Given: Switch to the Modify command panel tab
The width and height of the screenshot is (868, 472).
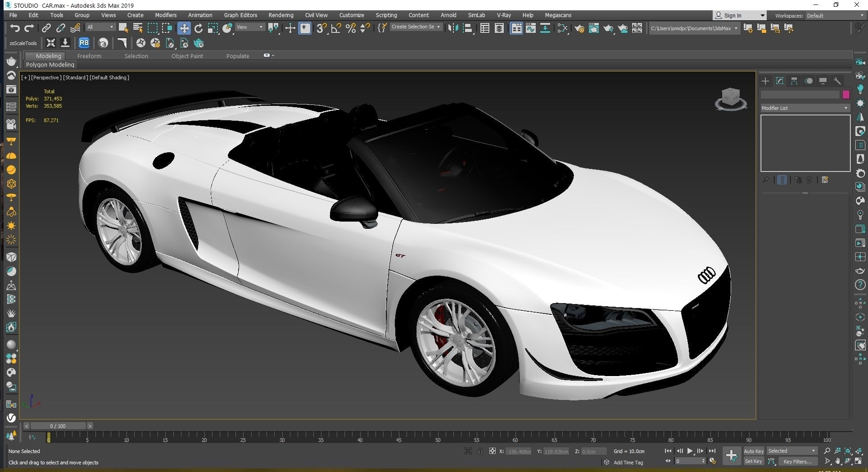Looking at the screenshot, I should click(780, 81).
